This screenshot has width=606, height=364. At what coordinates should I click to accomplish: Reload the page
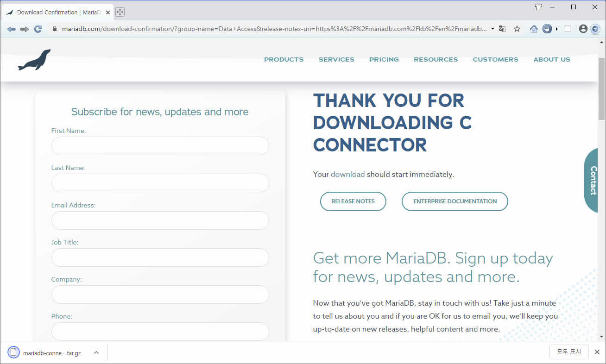pyautogui.click(x=38, y=29)
